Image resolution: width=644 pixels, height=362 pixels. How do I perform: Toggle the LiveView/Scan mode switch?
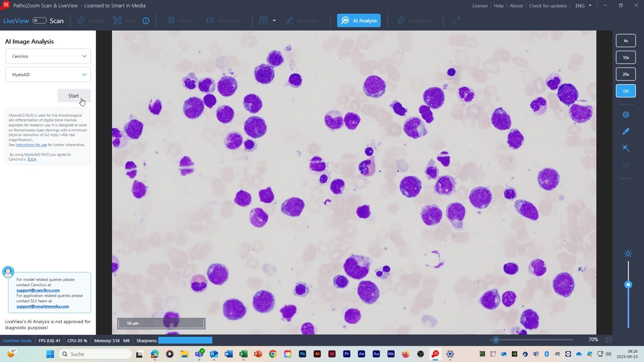point(39,21)
